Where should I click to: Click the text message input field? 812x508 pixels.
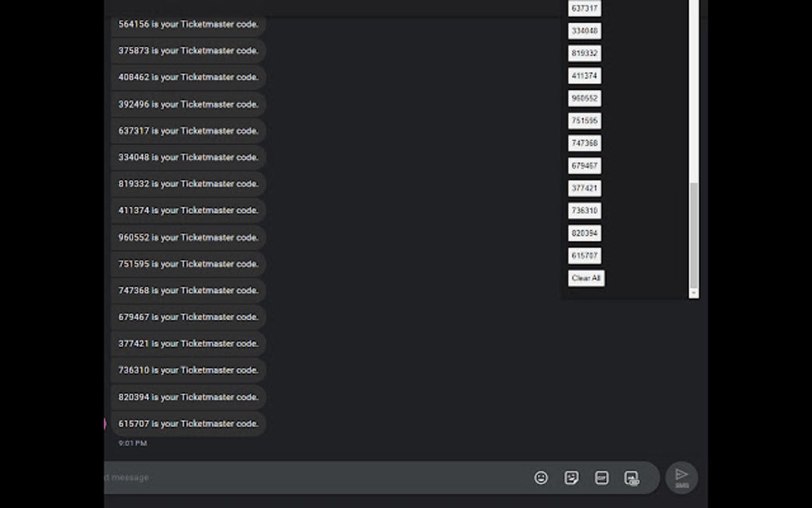click(316, 478)
